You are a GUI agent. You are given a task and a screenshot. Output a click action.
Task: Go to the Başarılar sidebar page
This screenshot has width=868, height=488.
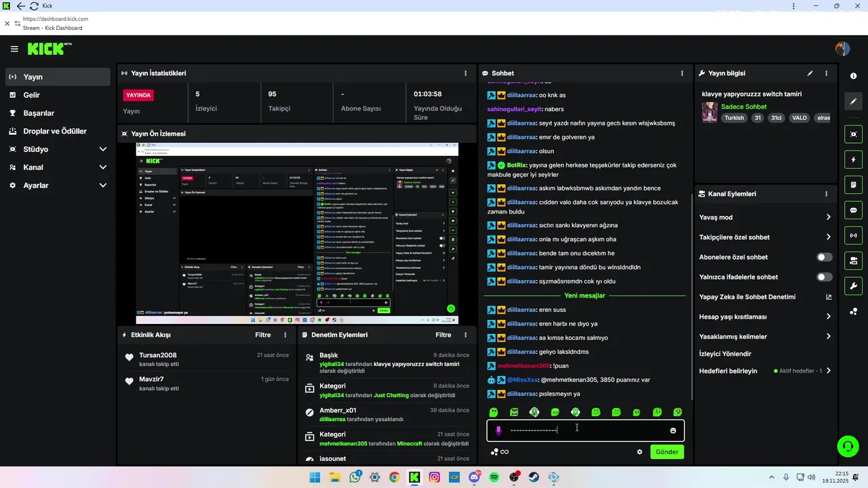(x=58, y=113)
